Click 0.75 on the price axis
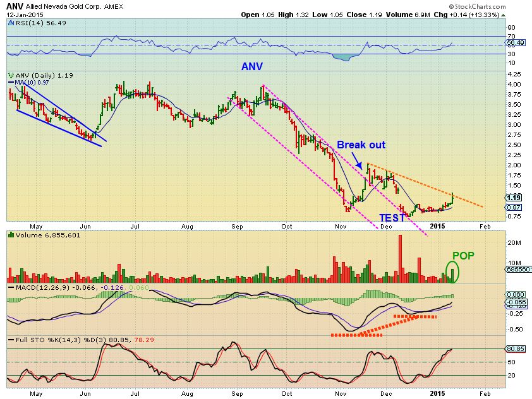Viewport: 532px width, 399px height. click(514, 217)
